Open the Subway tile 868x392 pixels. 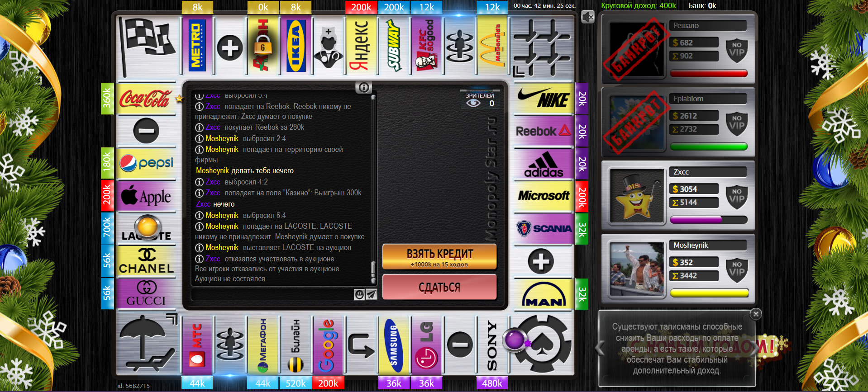tap(394, 45)
